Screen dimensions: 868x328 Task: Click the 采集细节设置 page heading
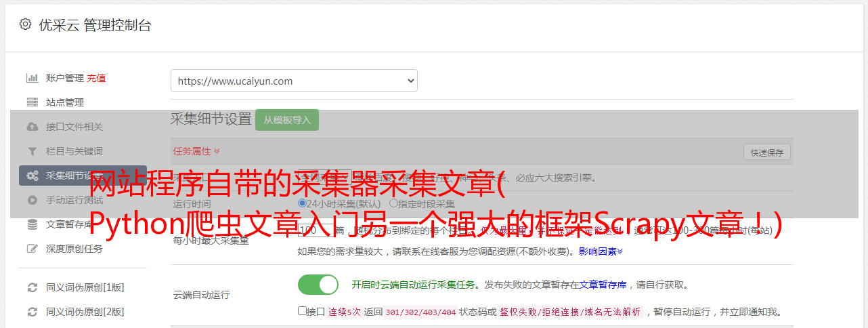pyautogui.click(x=211, y=119)
